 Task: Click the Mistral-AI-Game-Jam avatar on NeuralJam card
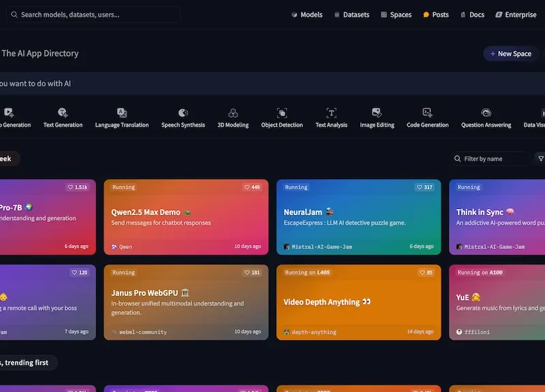[x=286, y=247]
